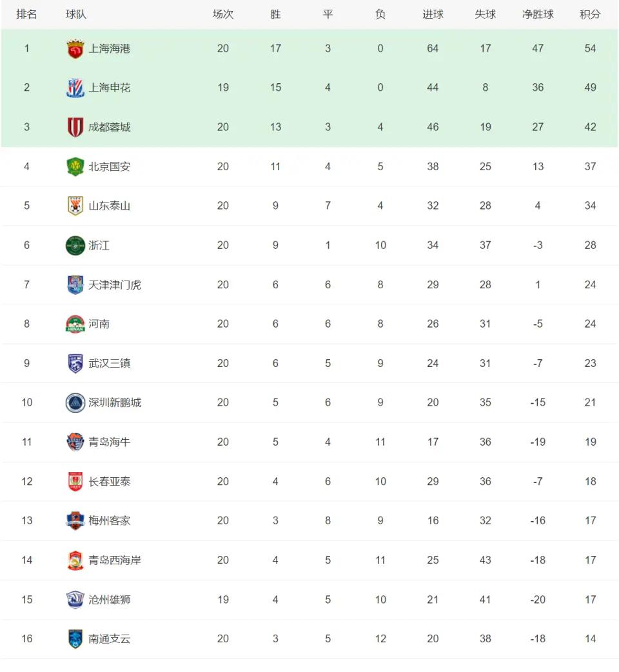Click the 净胜球 column header
The height and width of the screenshot is (672, 619).
point(538,15)
